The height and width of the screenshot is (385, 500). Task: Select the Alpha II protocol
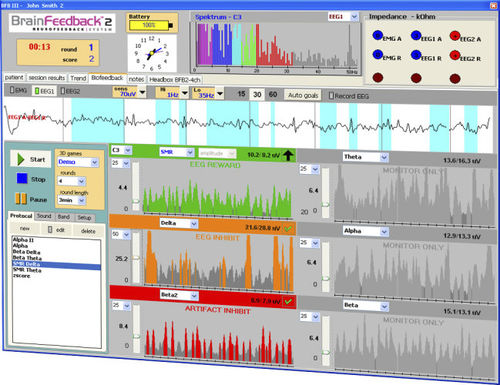click(23, 240)
